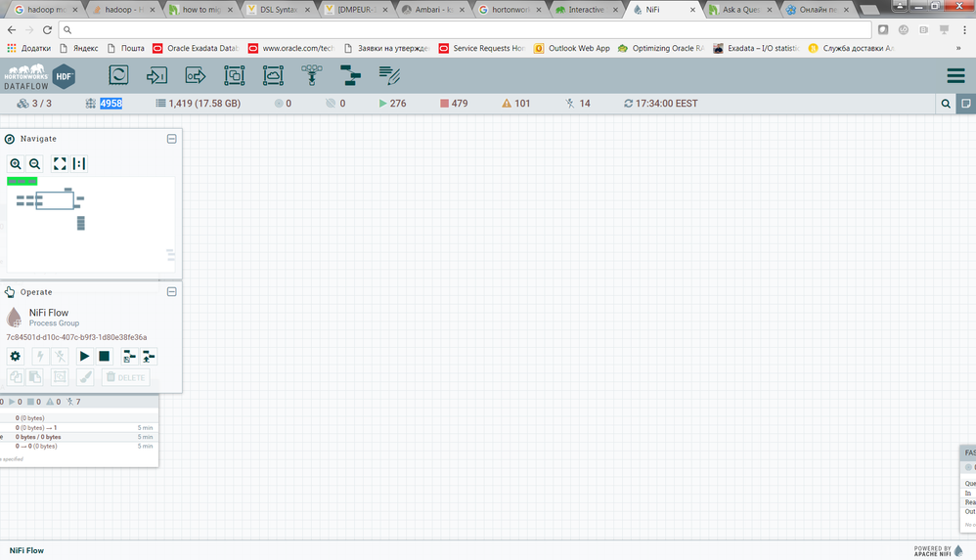Screen dimensions: 976x560
Task: Open the global hamburger menu
Action: click(955, 76)
